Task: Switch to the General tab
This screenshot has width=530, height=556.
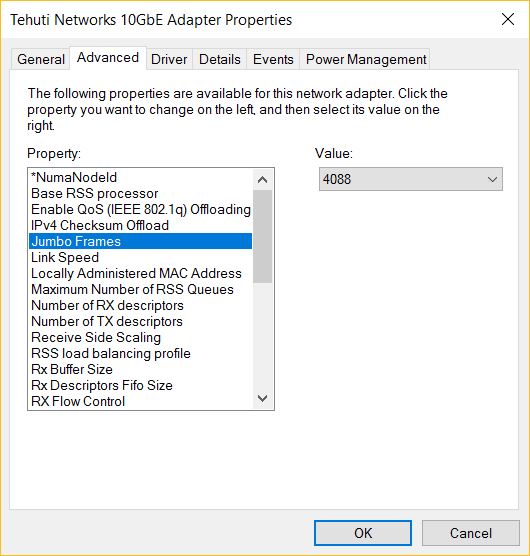Action: [40, 59]
